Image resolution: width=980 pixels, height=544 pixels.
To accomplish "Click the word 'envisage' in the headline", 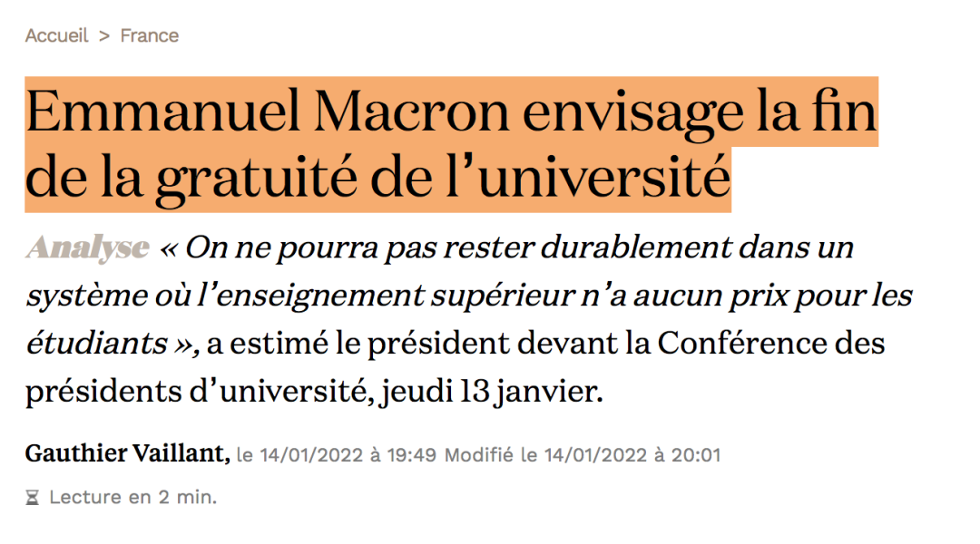I will coord(638,112).
